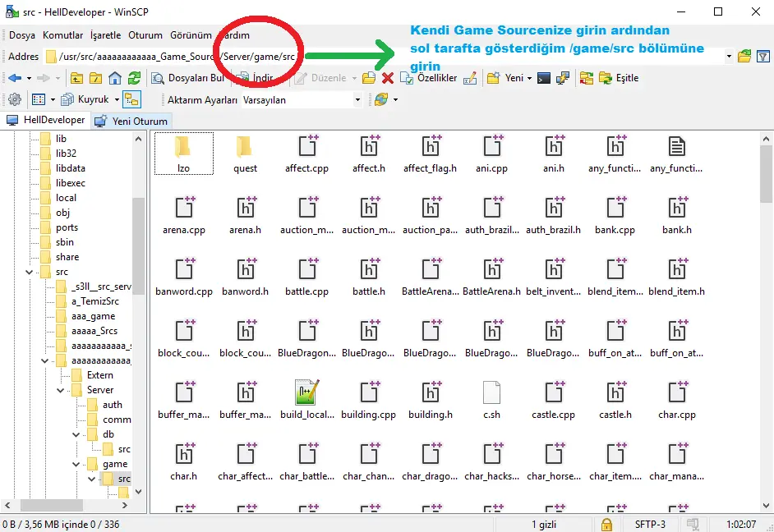Click the address bar open-directory folder icon
The width and height of the screenshot is (774, 532).
(744, 56)
